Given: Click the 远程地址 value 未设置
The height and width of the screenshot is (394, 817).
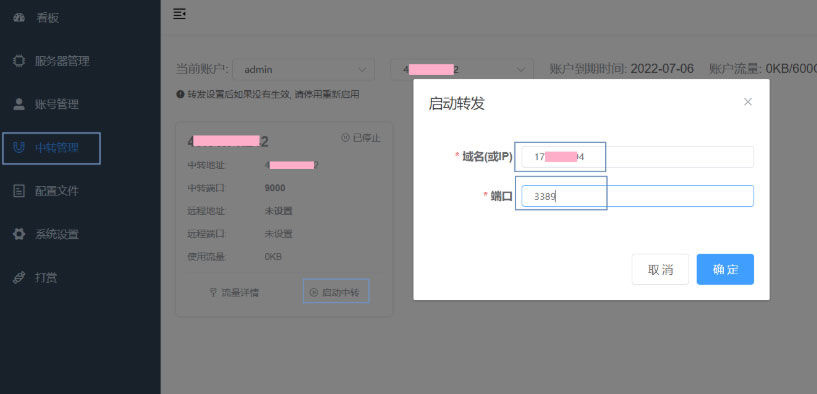Looking at the screenshot, I should click(x=279, y=211).
